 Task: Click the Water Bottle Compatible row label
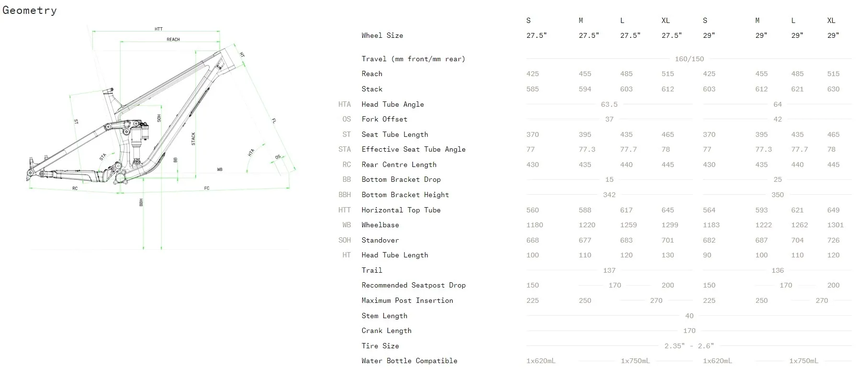tap(409, 361)
